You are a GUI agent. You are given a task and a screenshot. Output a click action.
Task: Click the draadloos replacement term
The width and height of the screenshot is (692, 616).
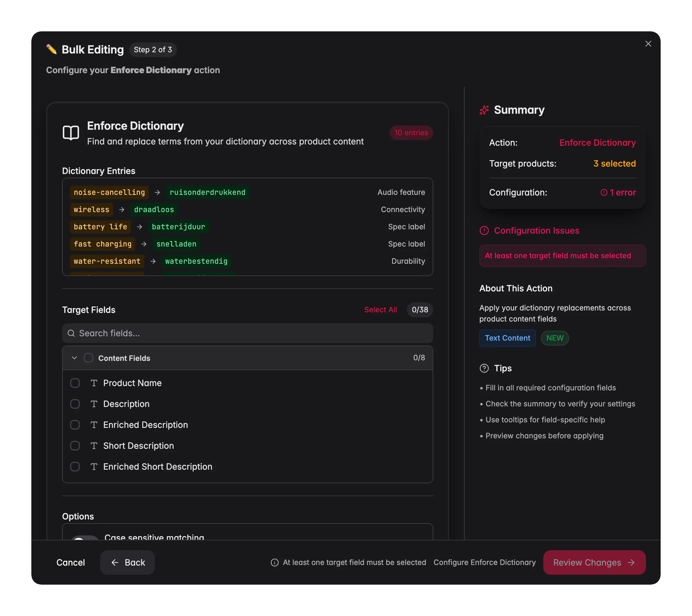(154, 210)
